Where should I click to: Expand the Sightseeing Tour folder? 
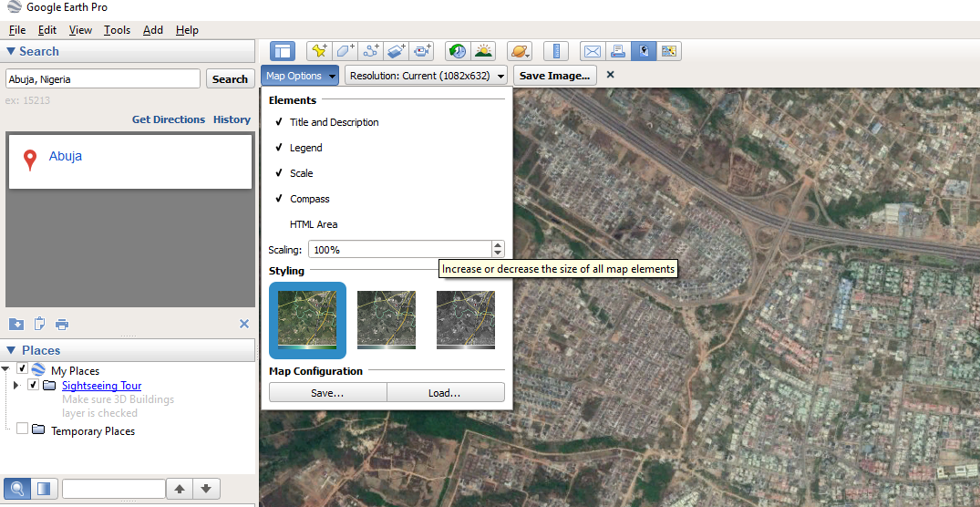16,385
